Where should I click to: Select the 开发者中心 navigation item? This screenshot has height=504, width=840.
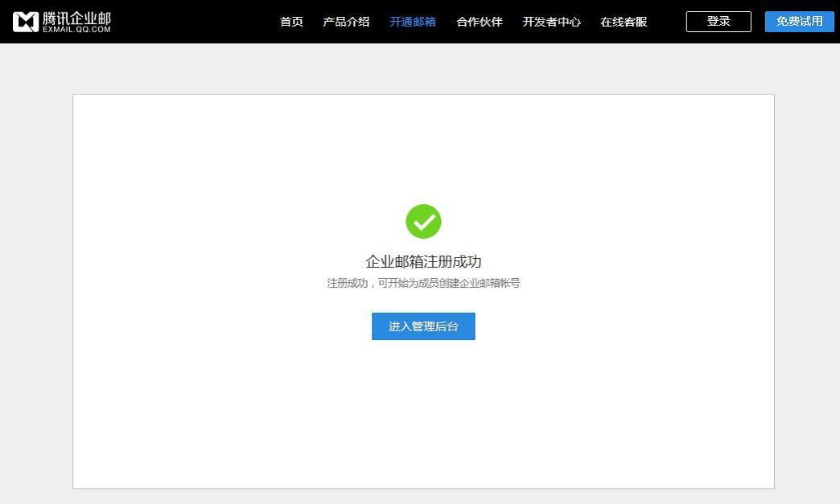[551, 22]
